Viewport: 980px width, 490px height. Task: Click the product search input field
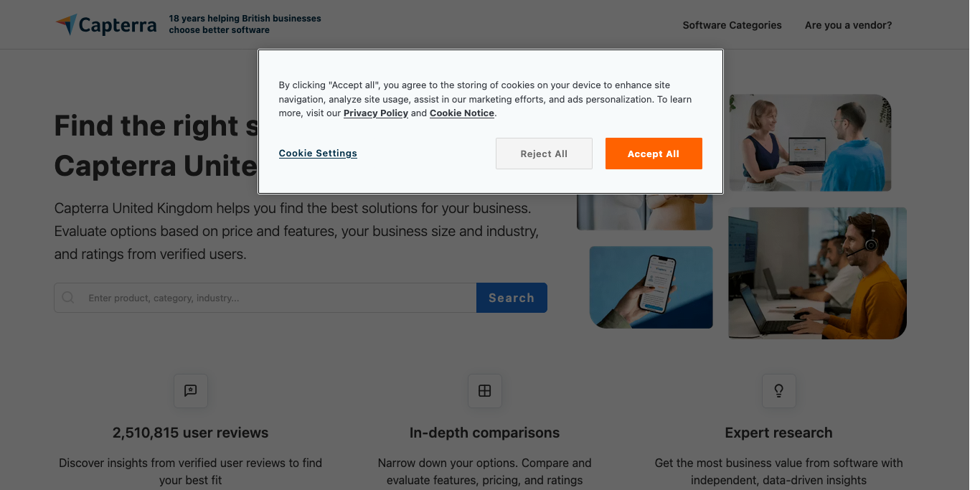click(265, 297)
